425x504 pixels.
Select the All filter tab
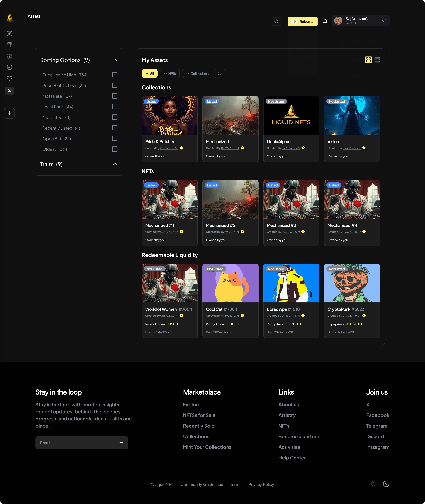(x=150, y=73)
